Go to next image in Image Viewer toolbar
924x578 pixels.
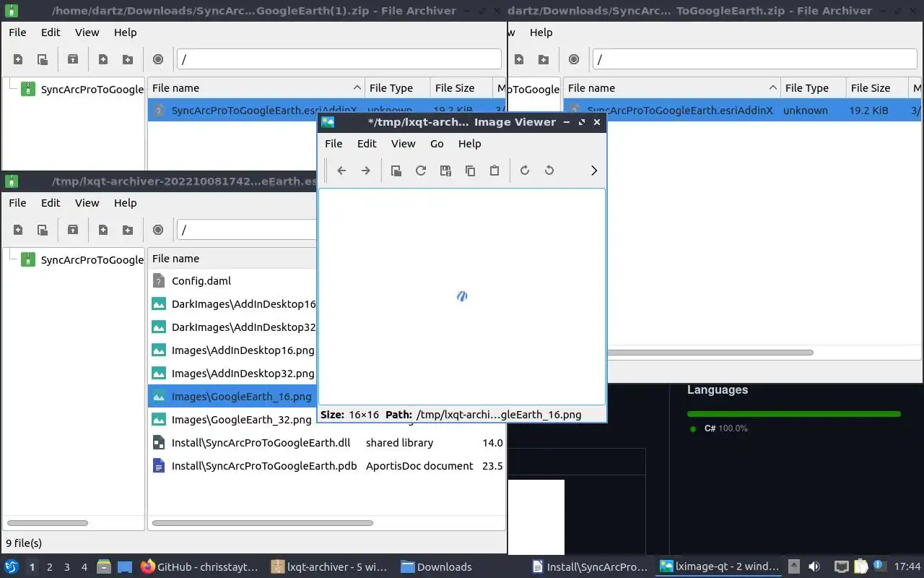pyautogui.click(x=366, y=171)
